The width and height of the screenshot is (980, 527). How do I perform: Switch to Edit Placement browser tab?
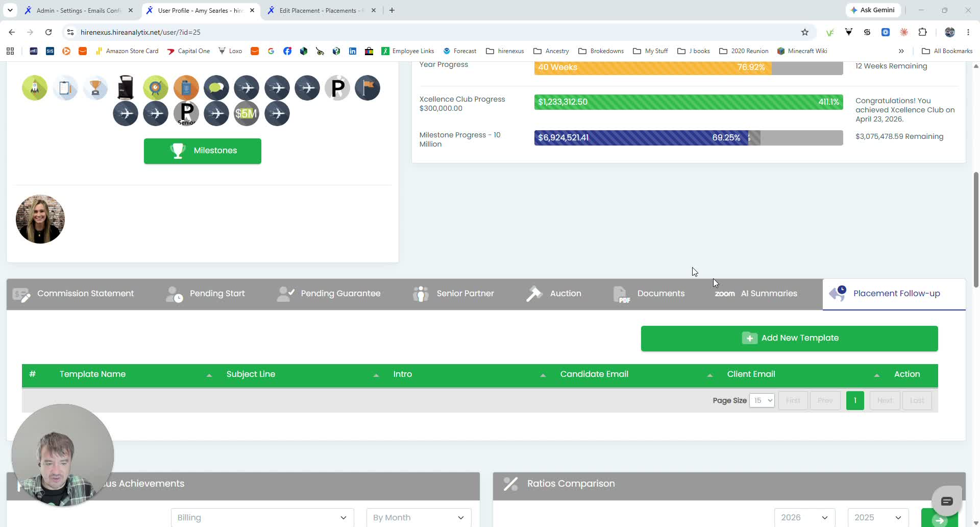321,10
